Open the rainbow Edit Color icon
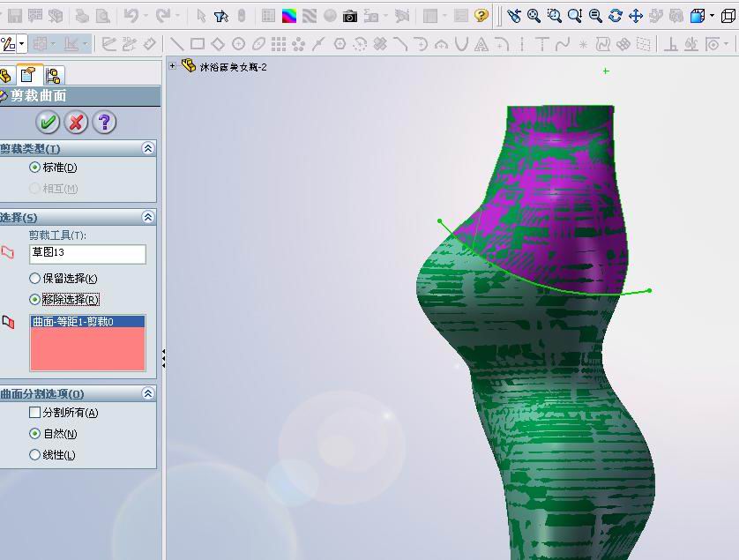739x560 pixels. [289, 16]
